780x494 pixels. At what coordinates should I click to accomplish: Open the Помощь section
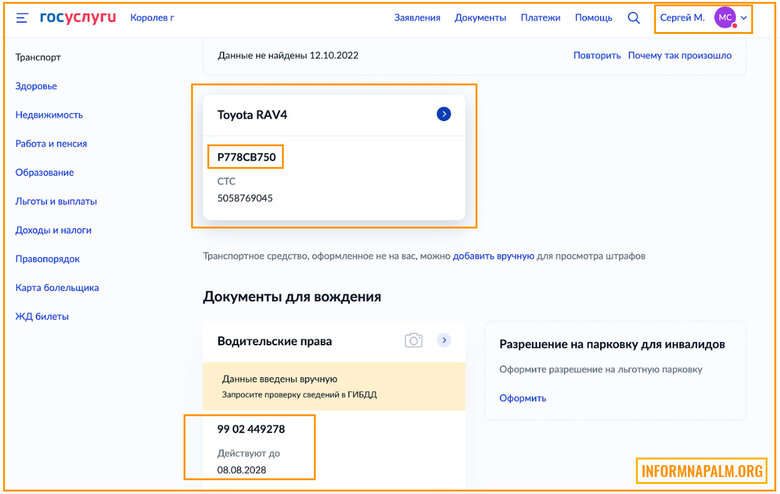pyautogui.click(x=594, y=18)
